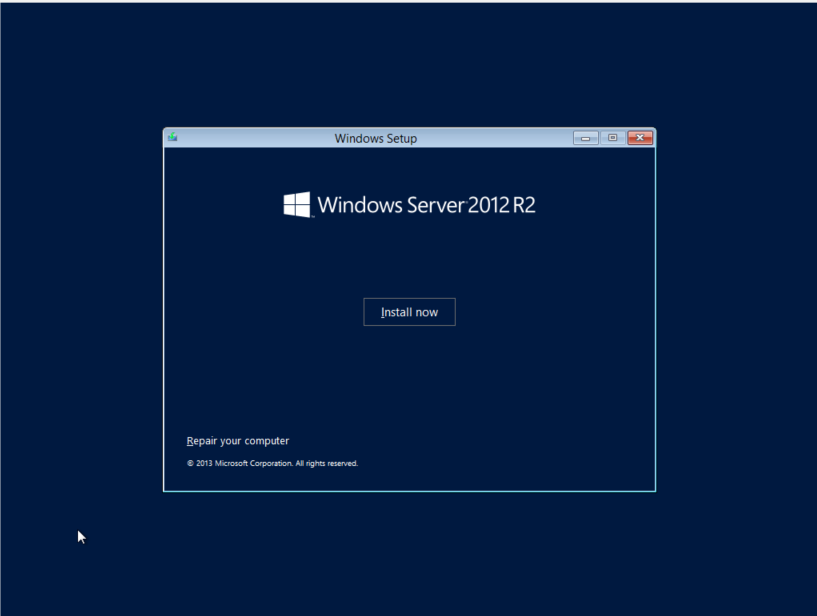The height and width of the screenshot is (616, 817).
Task: Click empty title bar right of "Windows Setup"
Action: [500, 138]
